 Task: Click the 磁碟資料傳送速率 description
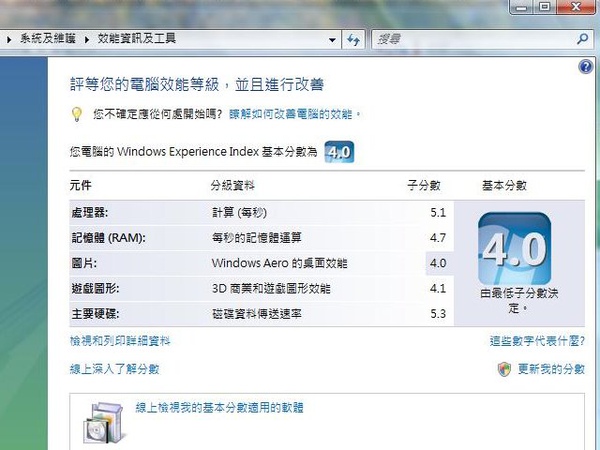(x=257, y=314)
